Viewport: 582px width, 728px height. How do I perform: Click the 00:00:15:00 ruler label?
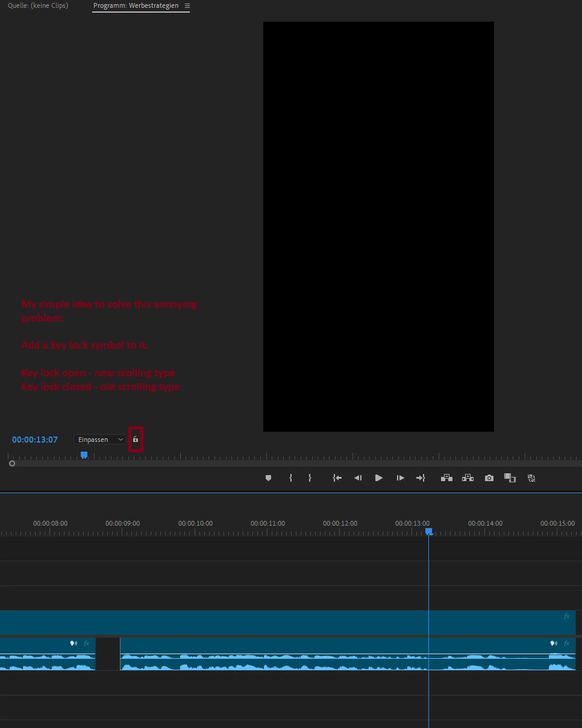tap(557, 523)
